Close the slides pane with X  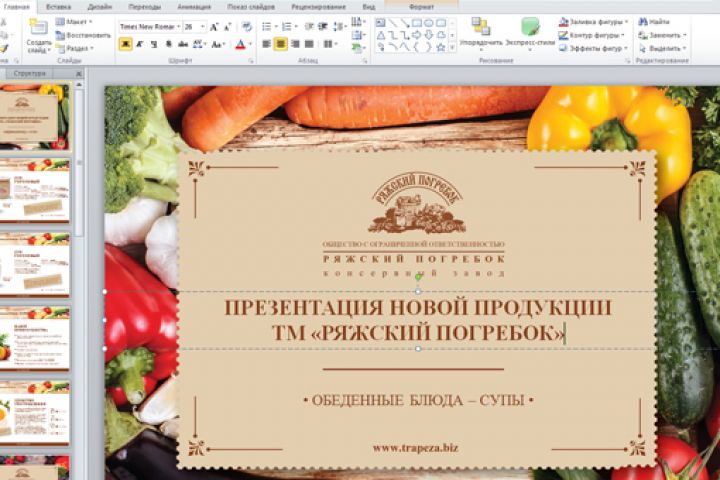[79, 73]
